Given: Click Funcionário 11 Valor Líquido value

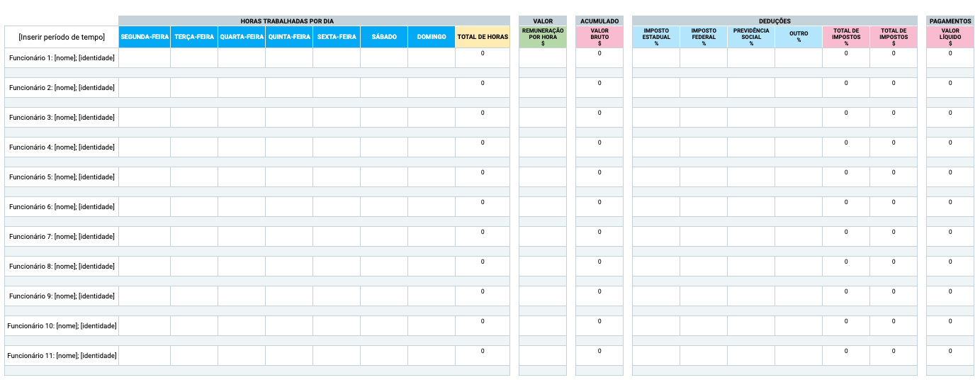Looking at the screenshot, I should coord(950,356).
